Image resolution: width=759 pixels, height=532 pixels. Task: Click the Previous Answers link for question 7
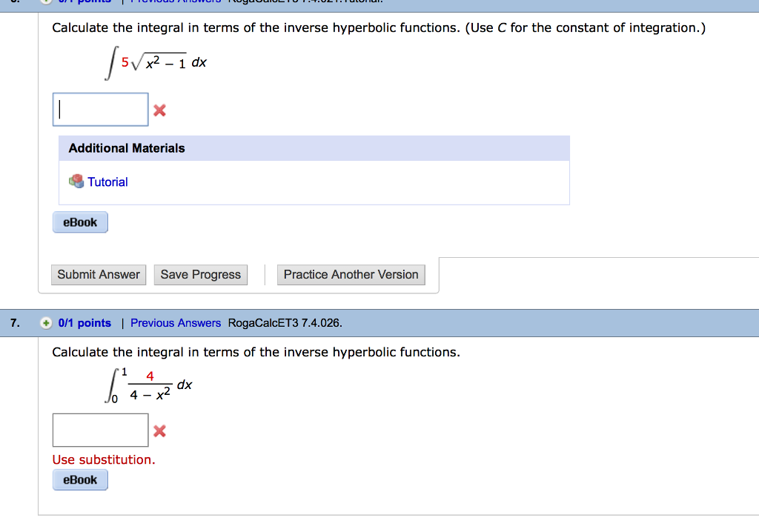(176, 323)
